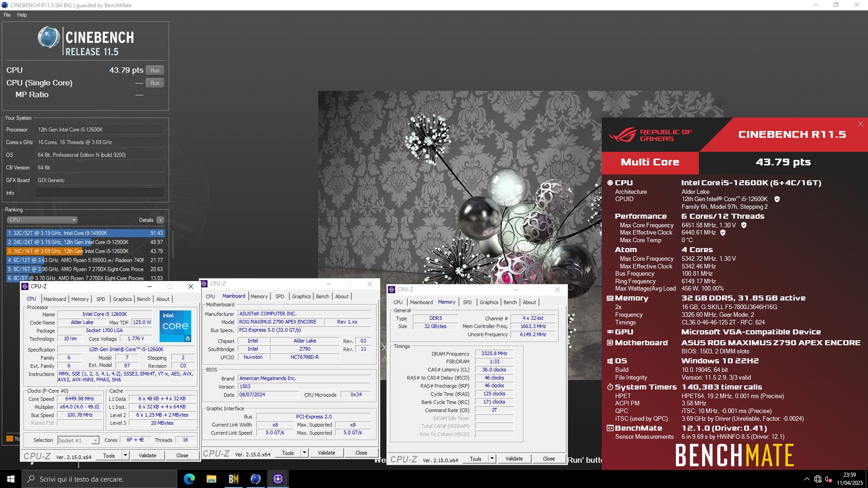Click the CPU section chip icon in BenchMate

610,183
